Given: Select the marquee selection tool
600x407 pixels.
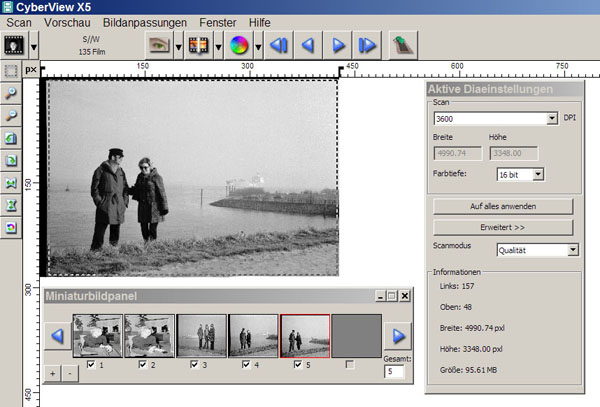Looking at the screenshot, I should coord(11,71).
